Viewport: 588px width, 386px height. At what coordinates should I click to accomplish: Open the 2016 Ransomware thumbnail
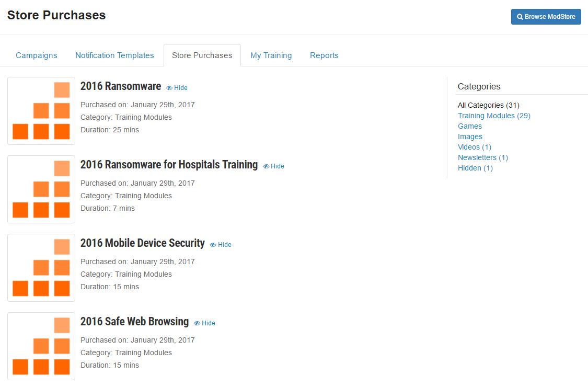[41, 111]
